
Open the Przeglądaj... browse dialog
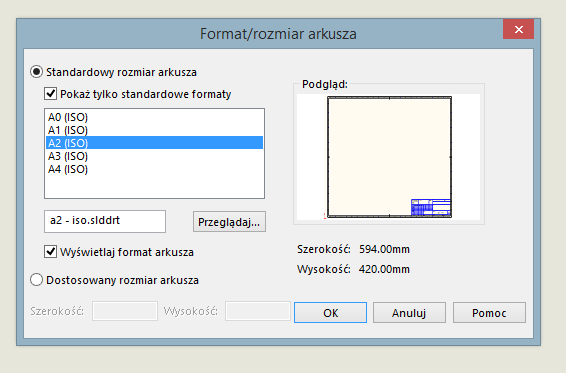tap(229, 222)
